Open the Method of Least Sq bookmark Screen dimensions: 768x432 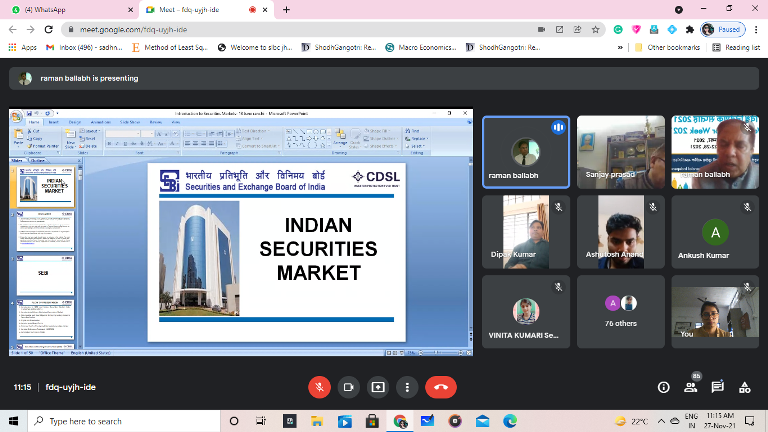[170, 48]
